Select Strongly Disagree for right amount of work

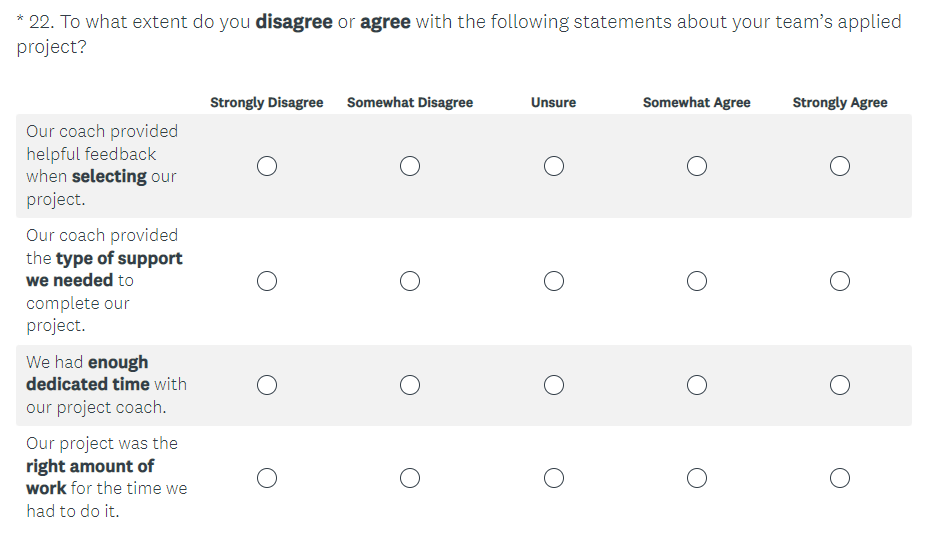(x=267, y=478)
